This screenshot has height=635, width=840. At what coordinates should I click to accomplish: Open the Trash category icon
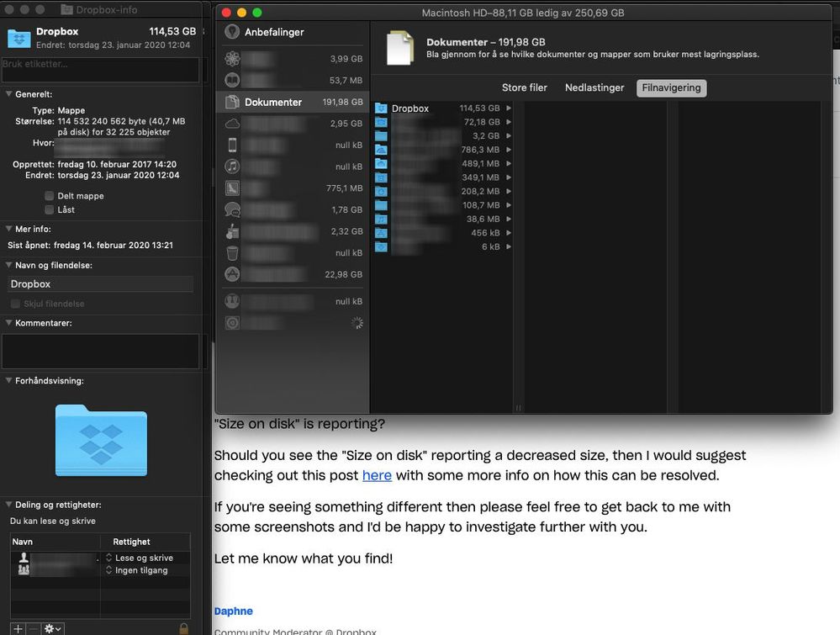pos(232,252)
